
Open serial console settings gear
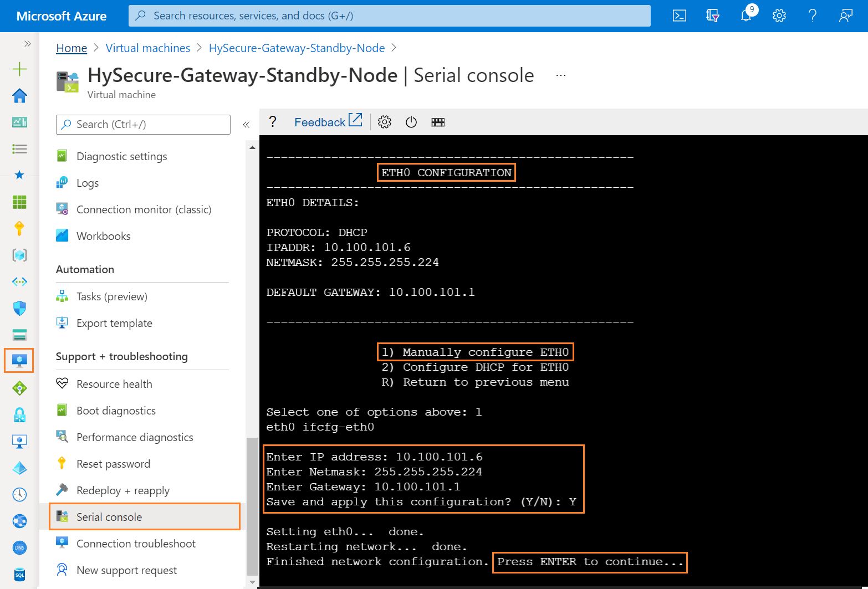pos(385,122)
